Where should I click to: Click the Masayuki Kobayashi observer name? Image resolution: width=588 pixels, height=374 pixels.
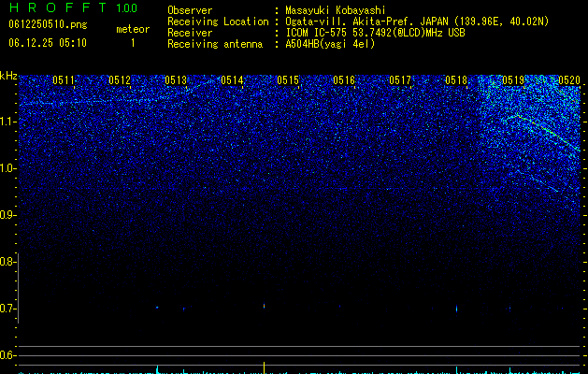click(x=336, y=10)
